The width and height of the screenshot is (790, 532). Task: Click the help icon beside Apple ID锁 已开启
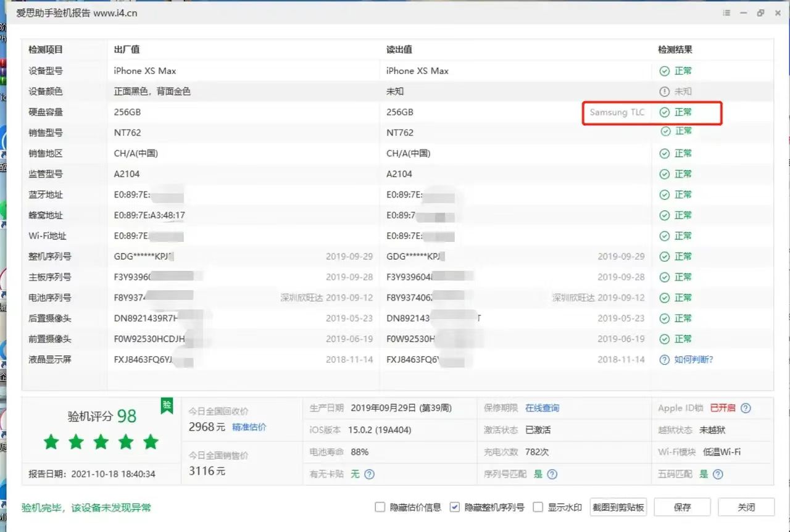[x=746, y=408]
